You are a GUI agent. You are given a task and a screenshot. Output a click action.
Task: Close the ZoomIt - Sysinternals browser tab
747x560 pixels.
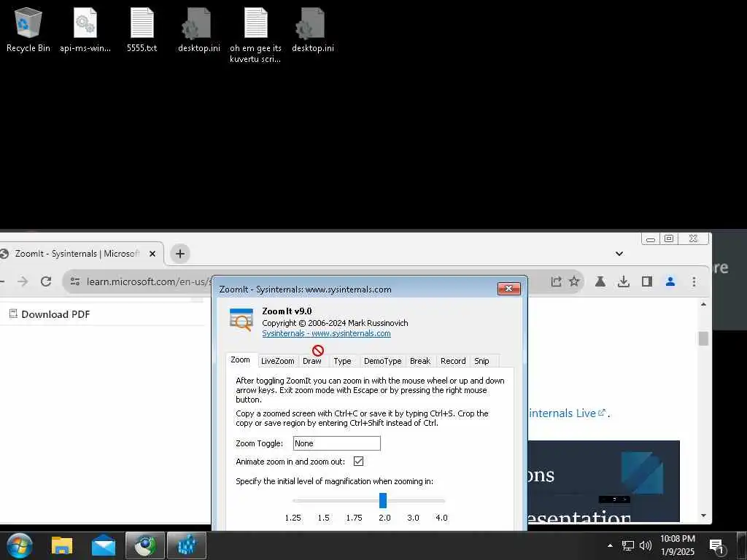tap(152, 254)
